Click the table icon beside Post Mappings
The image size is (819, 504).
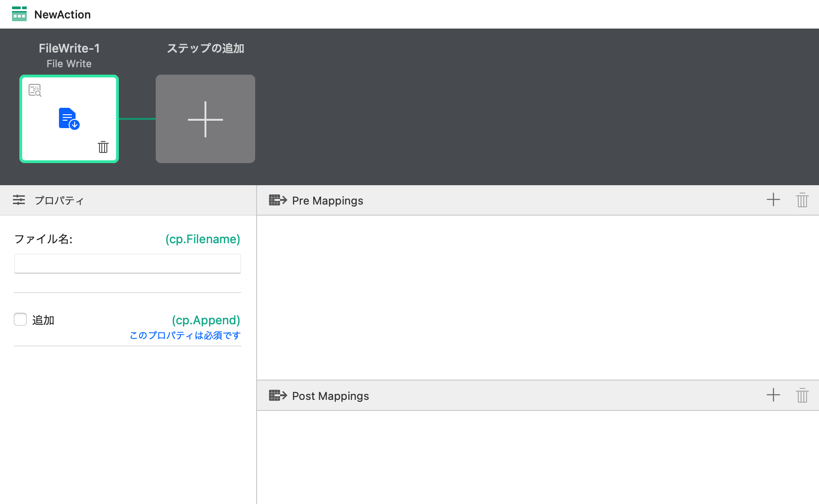click(278, 395)
